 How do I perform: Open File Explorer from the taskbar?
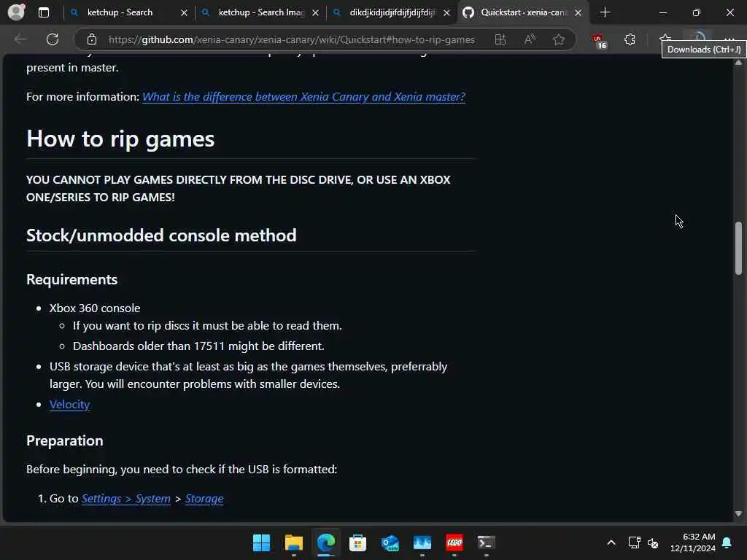[x=293, y=542]
